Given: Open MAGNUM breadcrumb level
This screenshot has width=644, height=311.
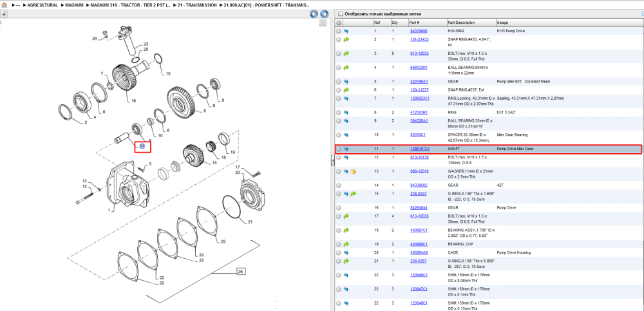Looking at the screenshot, I should [74, 5].
